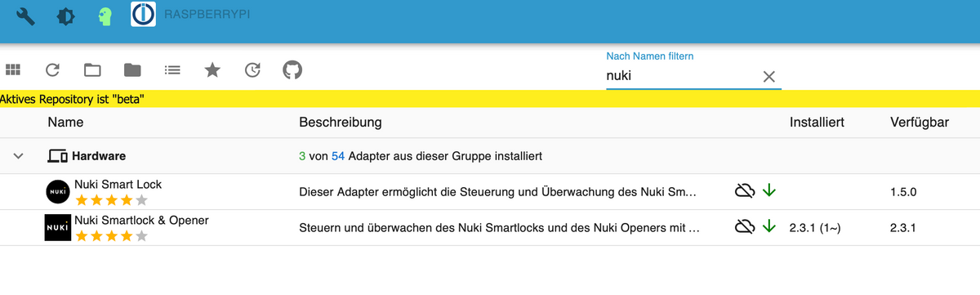Clear the nuki filter text
This screenshot has height=295, width=980.
click(x=768, y=76)
